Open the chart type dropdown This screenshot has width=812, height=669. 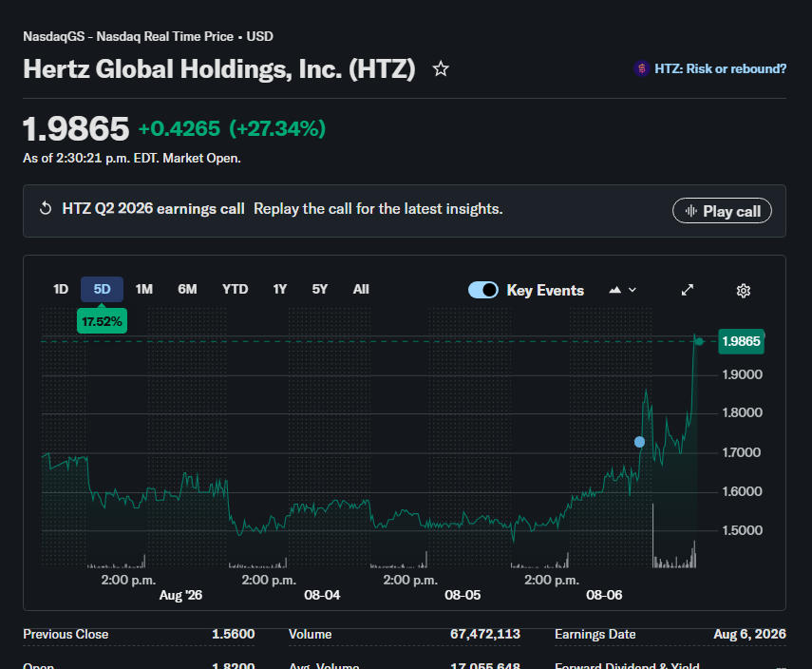(622, 290)
